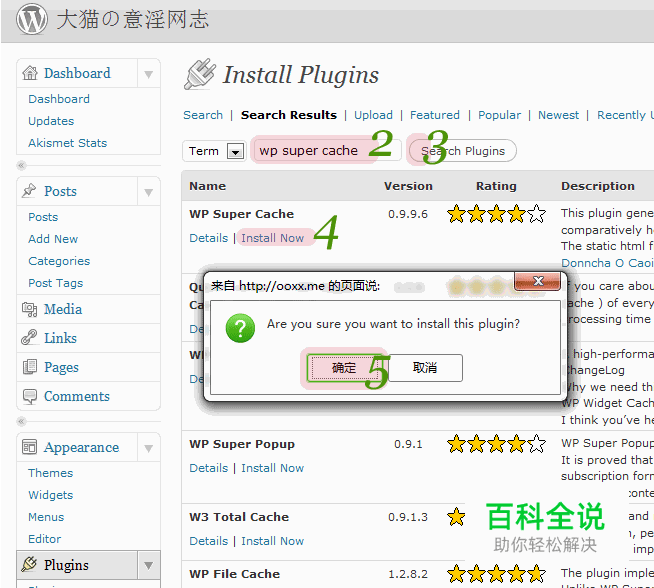
Task: Click the WordPress logo icon
Action: [x=32, y=19]
